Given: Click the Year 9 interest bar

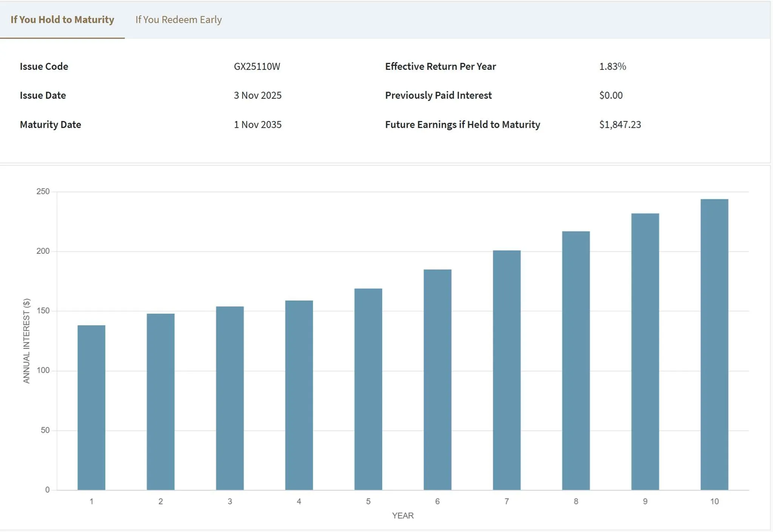Looking at the screenshot, I should tap(645, 352).
